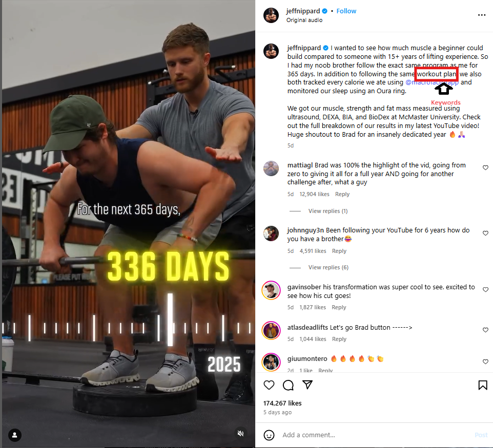Unmute the video using the speaker icon

coord(240,434)
